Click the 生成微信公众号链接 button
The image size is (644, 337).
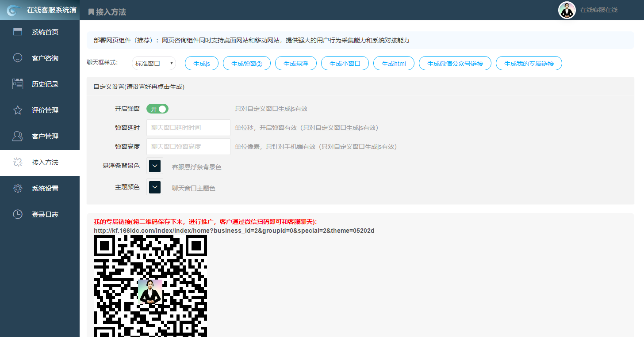tap(455, 63)
